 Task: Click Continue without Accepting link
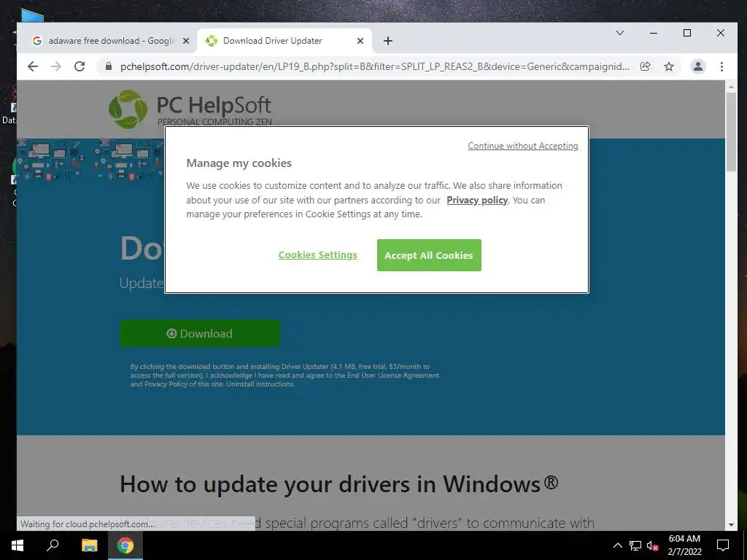tap(522, 146)
